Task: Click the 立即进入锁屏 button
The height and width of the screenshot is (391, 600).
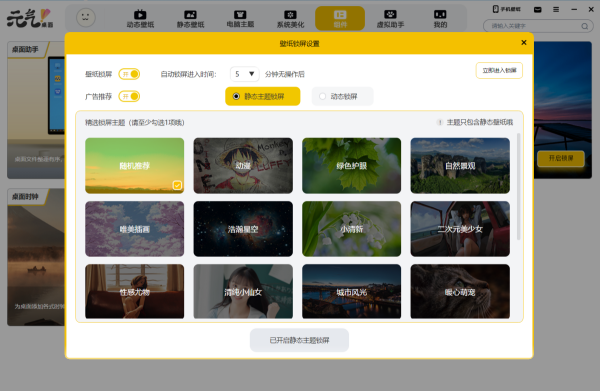Action: click(499, 70)
